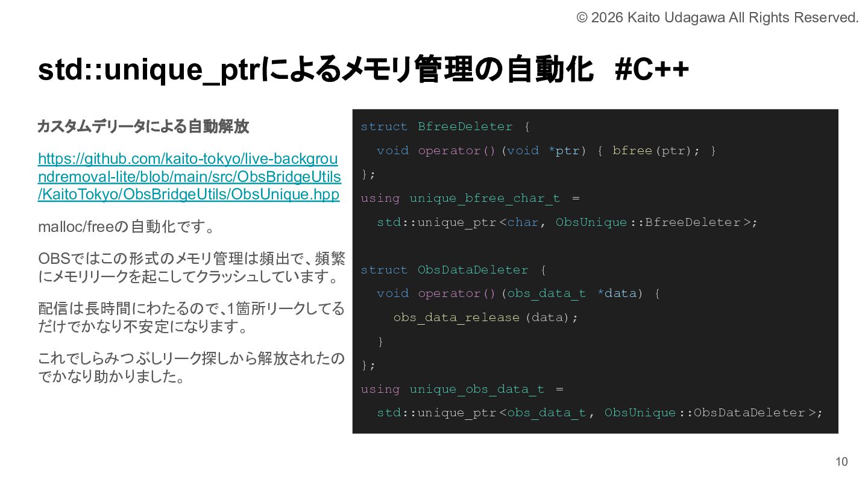Click code line 'struct BfreeDeleter {'
The width and height of the screenshot is (868, 488).
[445, 127]
